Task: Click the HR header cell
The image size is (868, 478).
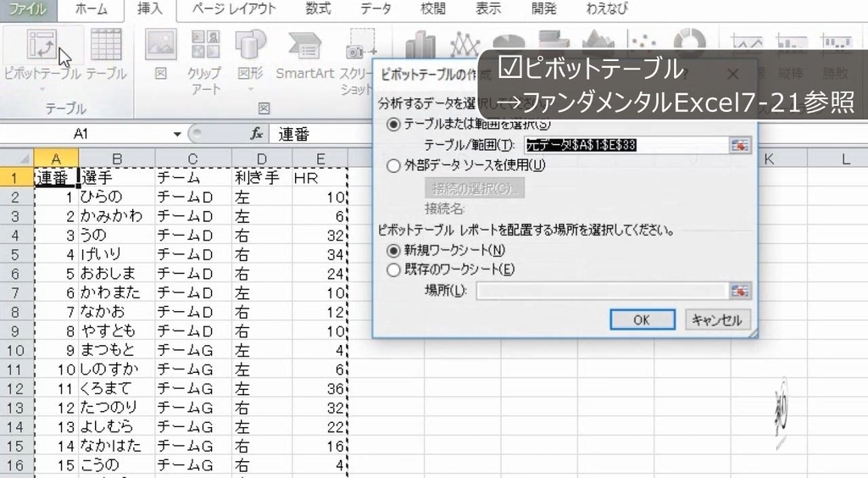Action: [320, 178]
